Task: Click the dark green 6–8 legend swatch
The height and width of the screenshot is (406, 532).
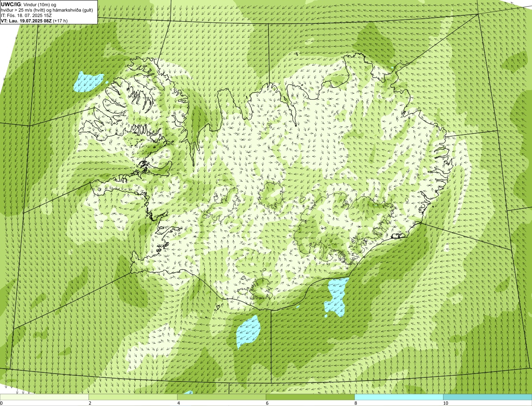Action: pyautogui.click(x=310, y=397)
